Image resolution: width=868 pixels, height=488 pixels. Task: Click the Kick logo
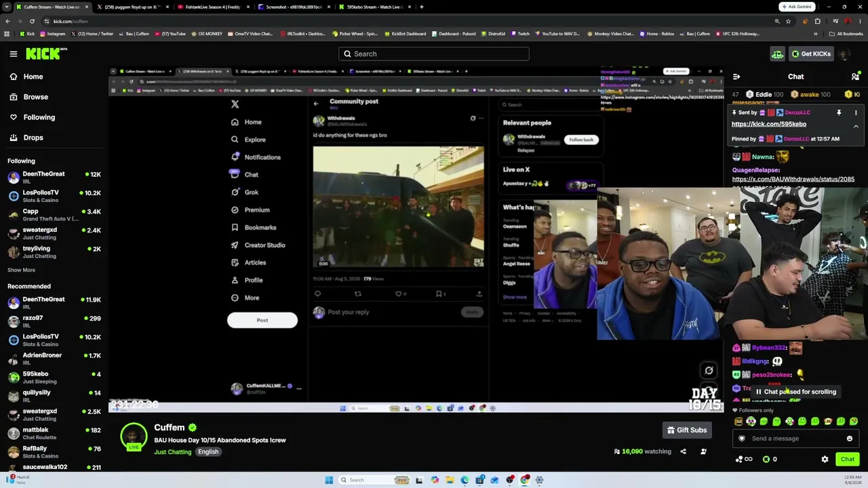pos(46,54)
